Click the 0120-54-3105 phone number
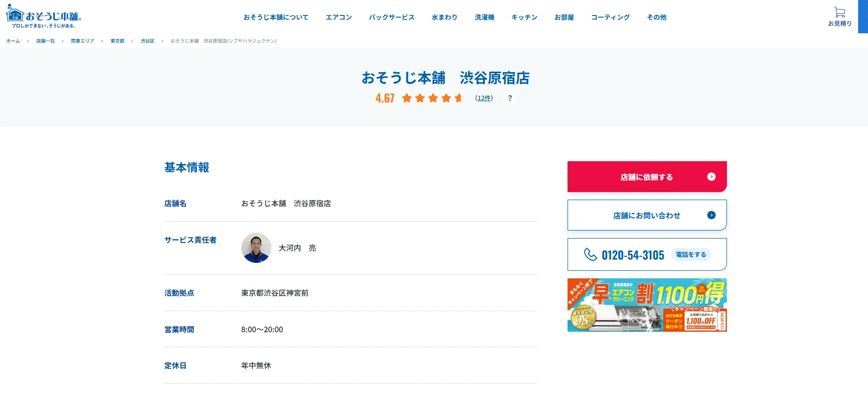This screenshot has width=868, height=395. pos(633,255)
